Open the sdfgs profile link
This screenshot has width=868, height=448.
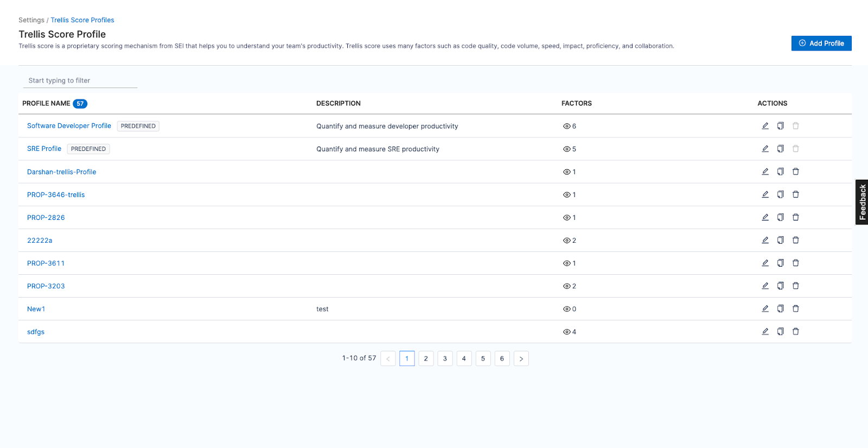click(x=36, y=332)
